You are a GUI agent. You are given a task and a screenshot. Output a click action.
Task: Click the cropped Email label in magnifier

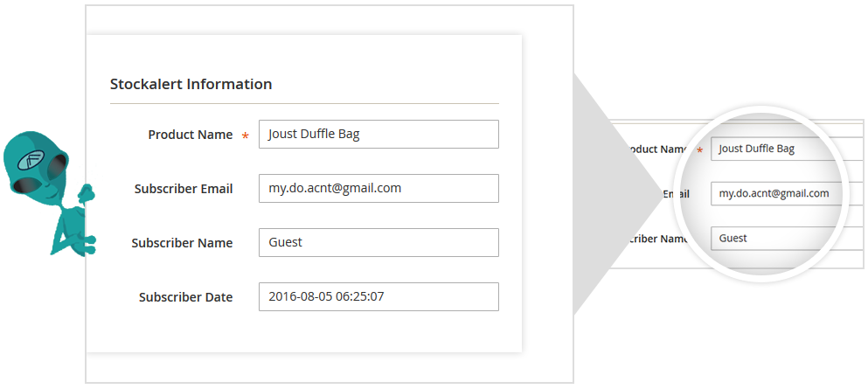(676, 194)
